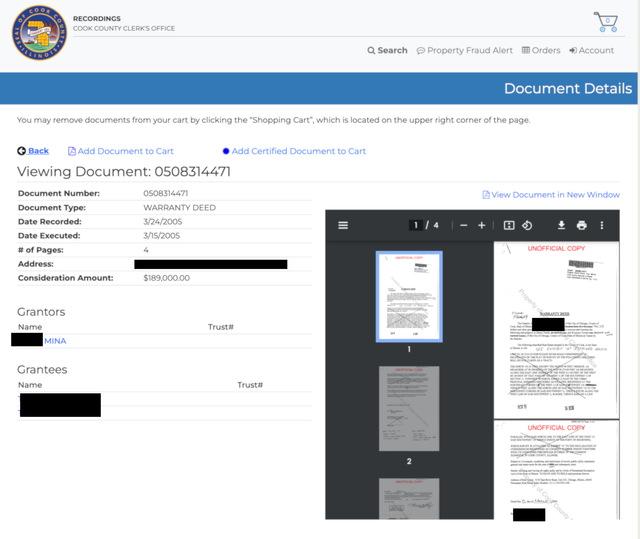This screenshot has height=539, width=640.
Task: Click the RECORDINGS header title
Action: (x=97, y=19)
